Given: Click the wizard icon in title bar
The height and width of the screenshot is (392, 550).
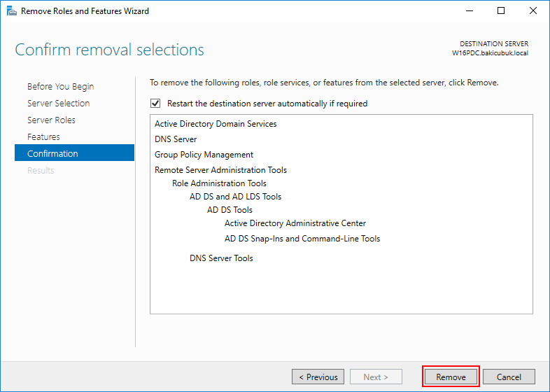Looking at the screenshot, I should pyautogui.click(x=12, y=11).
